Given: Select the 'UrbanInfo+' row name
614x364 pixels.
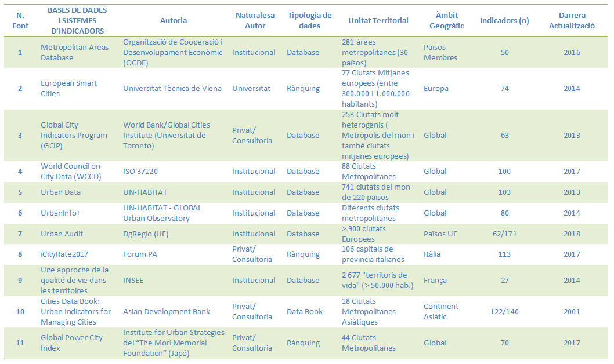Looking at the screenshot, I should [x=60, y=213].
